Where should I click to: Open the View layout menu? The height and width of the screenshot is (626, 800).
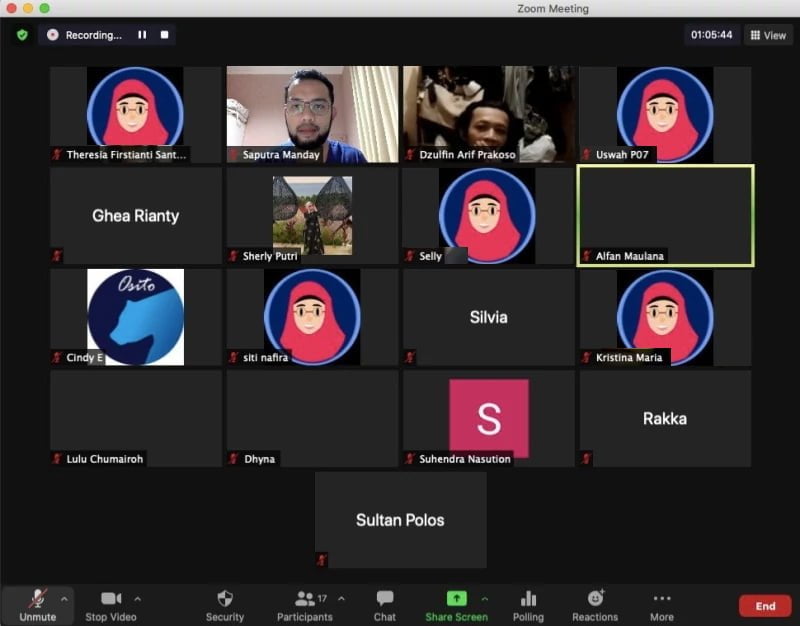[x=768, y=35]
